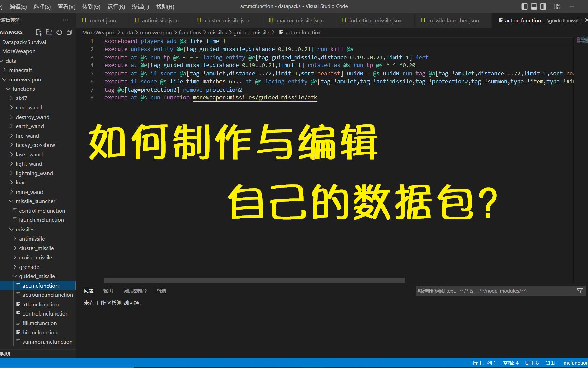Screen dimensions: 588x368
Task: Collapse the data folder
Action: pyautogui.click(x=37, y=61)
